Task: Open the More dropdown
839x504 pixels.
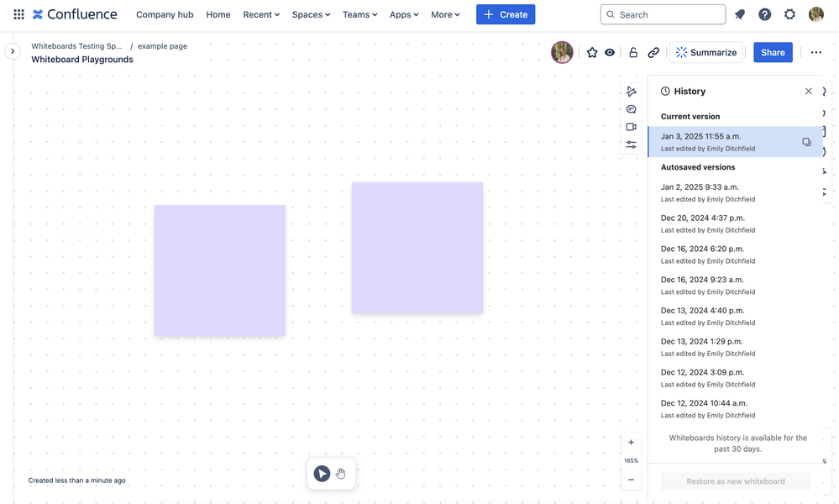Action: coord(445,14)
